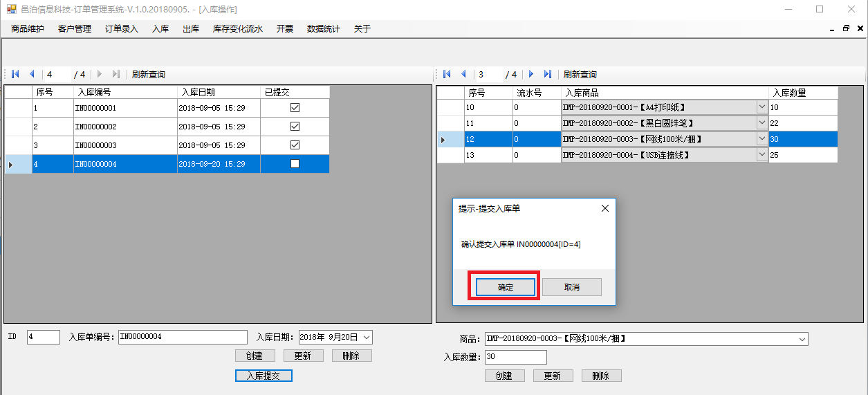
Task: Open the 数据统计 menu
Action: click(x=324, y=29)
